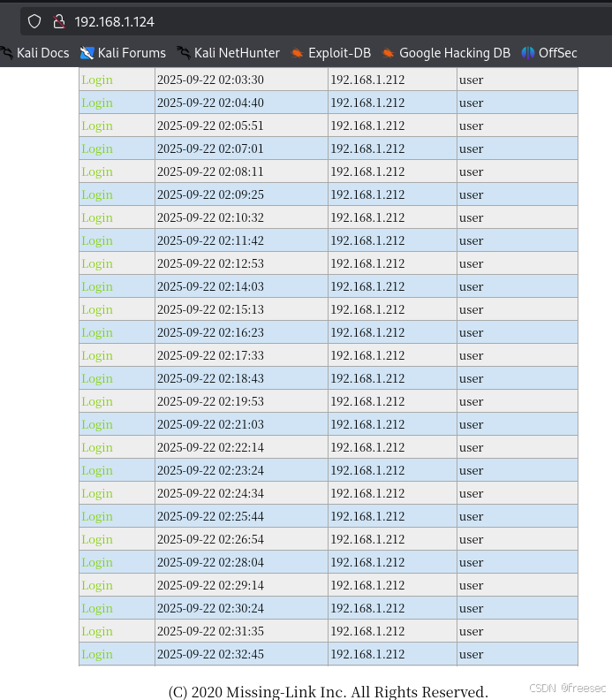Click Login link in 02:29:14 row
The image size is (612, 700).
click(97, 586)
